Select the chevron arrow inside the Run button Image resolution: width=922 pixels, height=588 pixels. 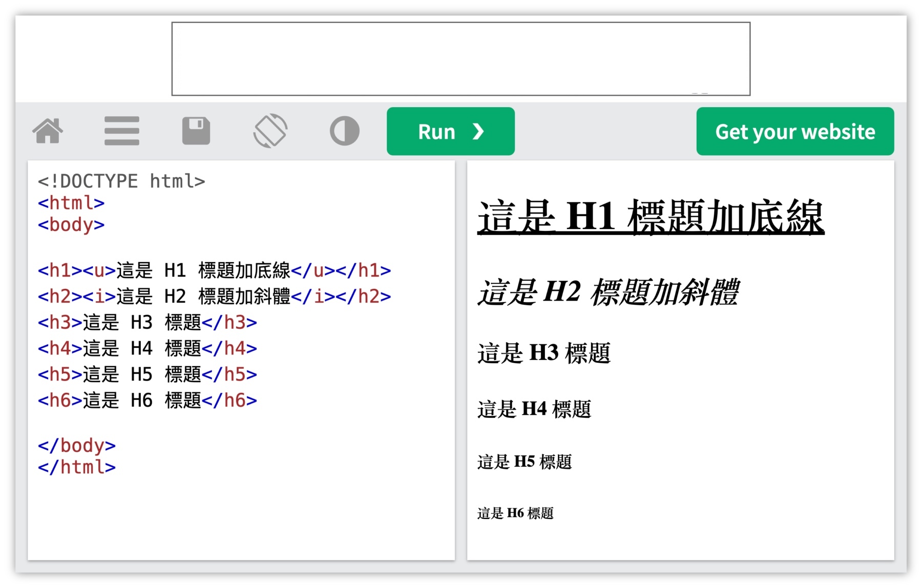tap(478, 131)
